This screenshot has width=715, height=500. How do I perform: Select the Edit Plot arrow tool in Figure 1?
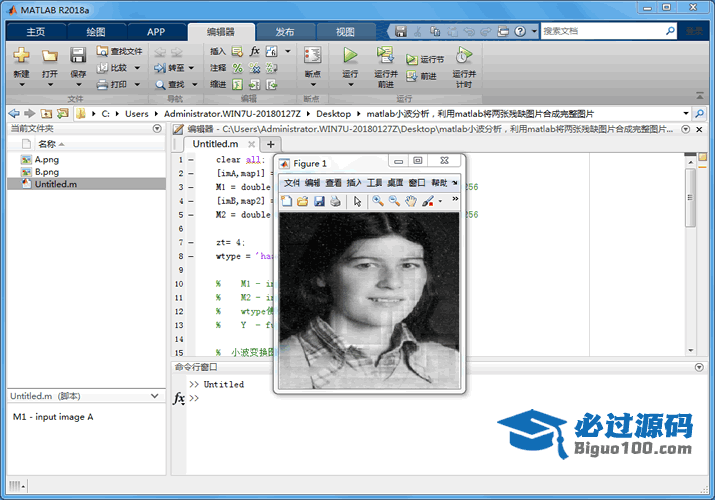click(x=357, y=201)
